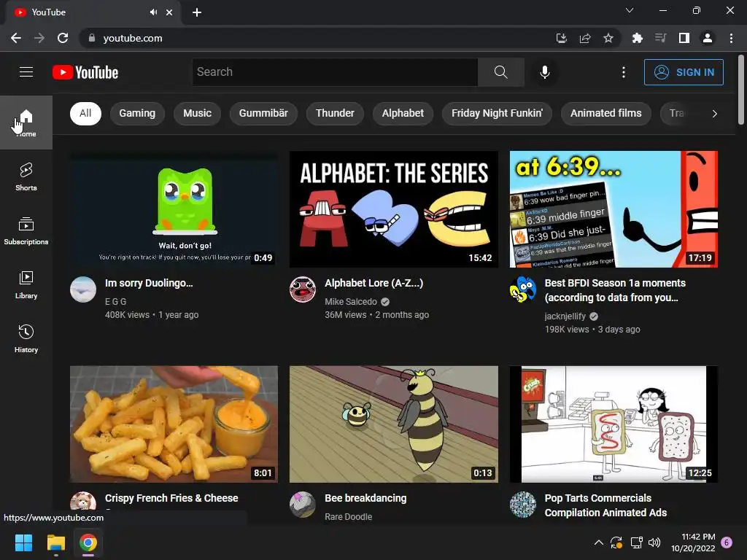Select the Friday Night Funkin' chip
Viewport: 747px width, 560px height.
[497, 113]
